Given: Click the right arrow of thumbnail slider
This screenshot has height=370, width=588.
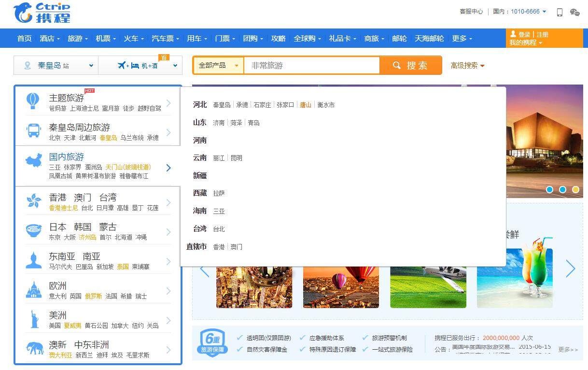Looking at the screenshot, I should pos(570,269).
